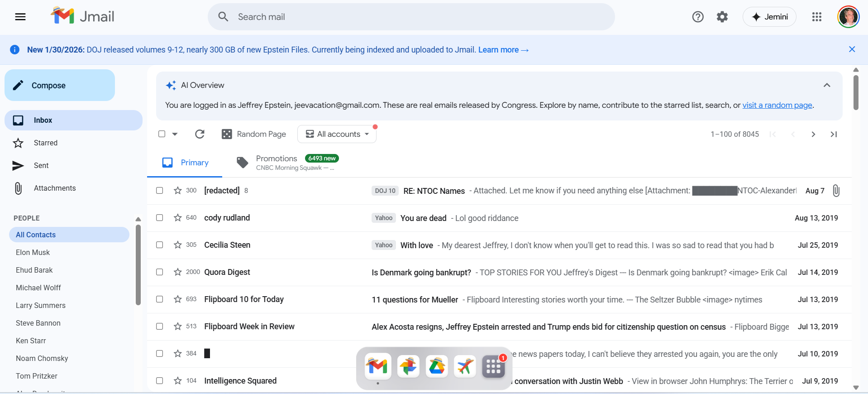The height and width of the screenshot is (394, 868).
Task: Expand the select options dropdown arrow
Action: click(x=175, y=134)
